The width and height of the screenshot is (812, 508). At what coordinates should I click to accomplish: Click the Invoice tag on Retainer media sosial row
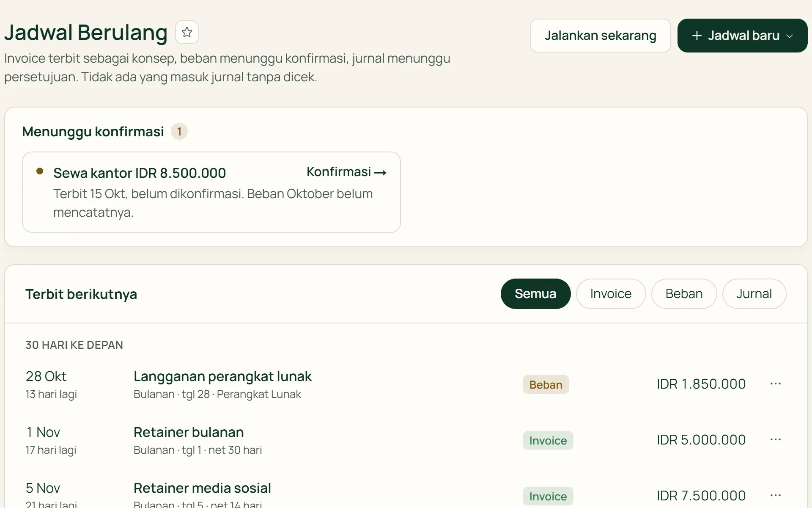(x=548, y=496)
